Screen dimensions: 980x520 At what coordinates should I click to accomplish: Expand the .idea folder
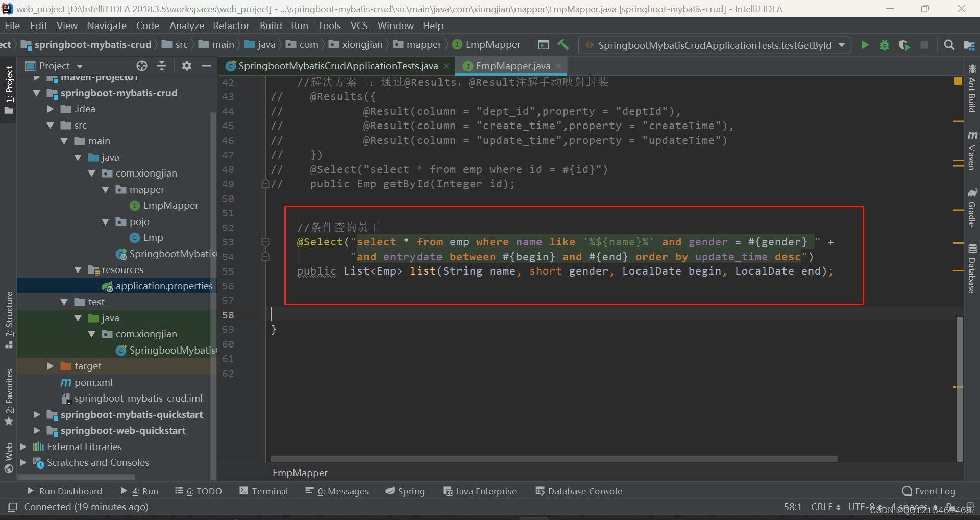pos(51,109)
